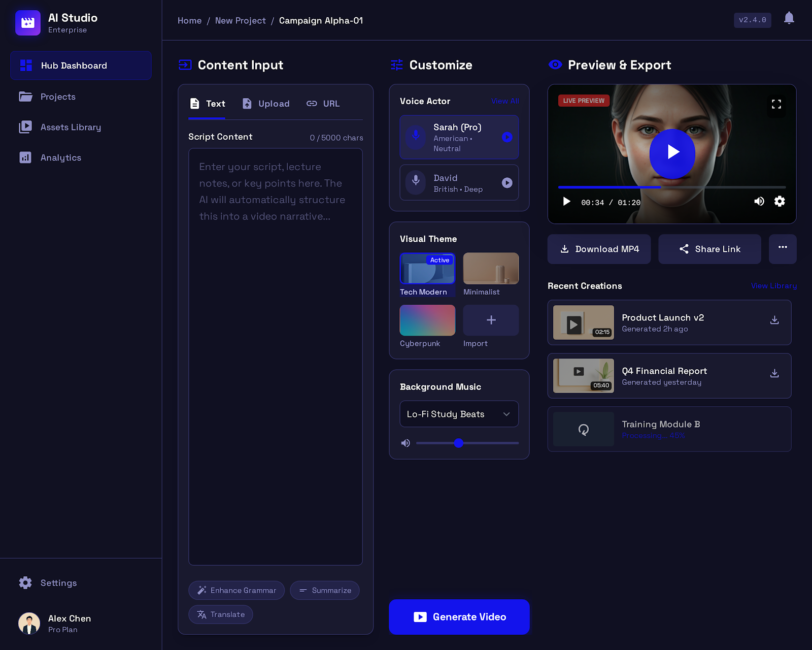Switch to the Upload tab
The height and width of the screenshot is (650, 812).
click(x=265, y=103)
